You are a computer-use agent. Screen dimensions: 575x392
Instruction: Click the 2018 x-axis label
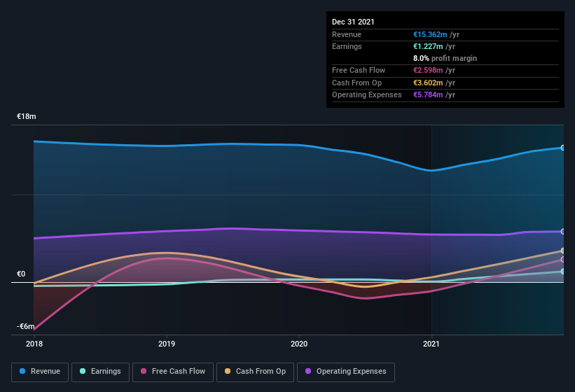34,344
